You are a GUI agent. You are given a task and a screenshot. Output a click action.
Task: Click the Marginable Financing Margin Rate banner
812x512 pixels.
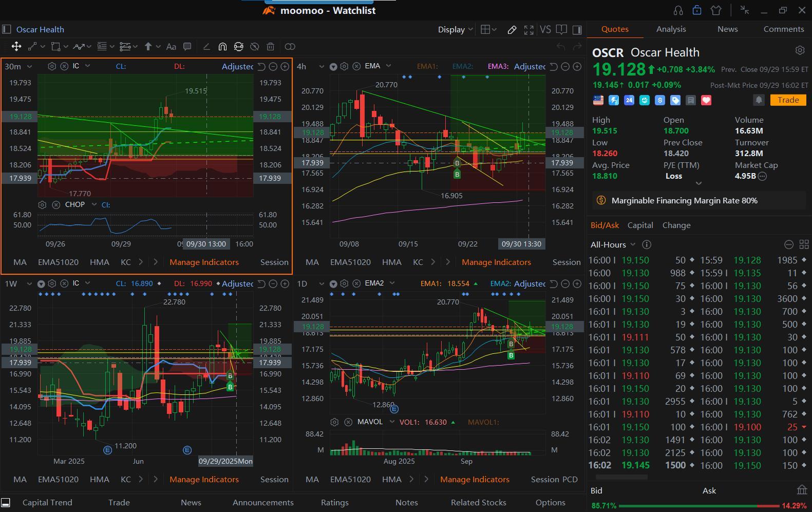pyautogui.click(x=699, y=201)
